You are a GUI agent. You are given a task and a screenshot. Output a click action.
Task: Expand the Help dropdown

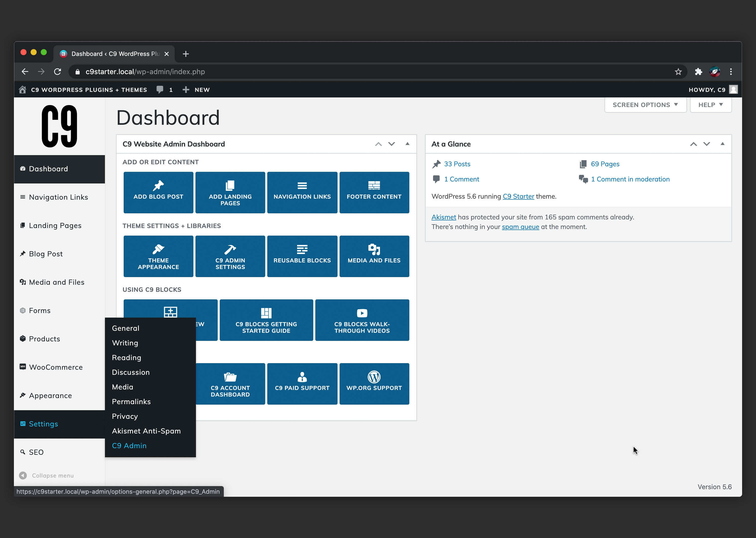(711, 105)
